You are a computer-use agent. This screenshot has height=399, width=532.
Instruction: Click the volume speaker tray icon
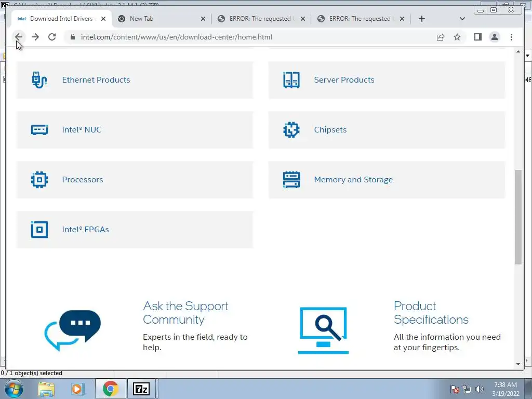[x=480, y=389]
